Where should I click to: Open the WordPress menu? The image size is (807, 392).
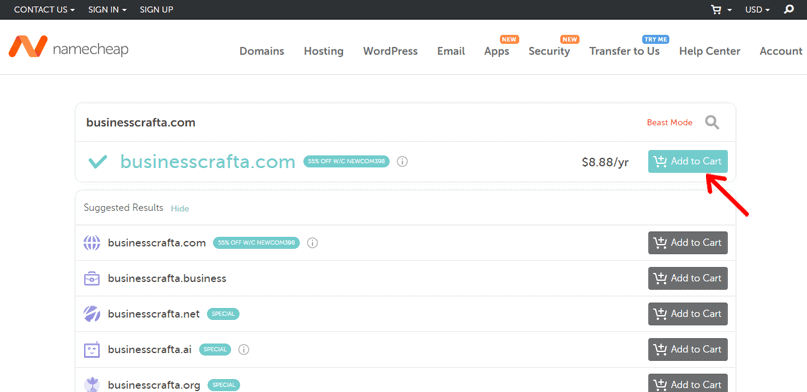390,51
